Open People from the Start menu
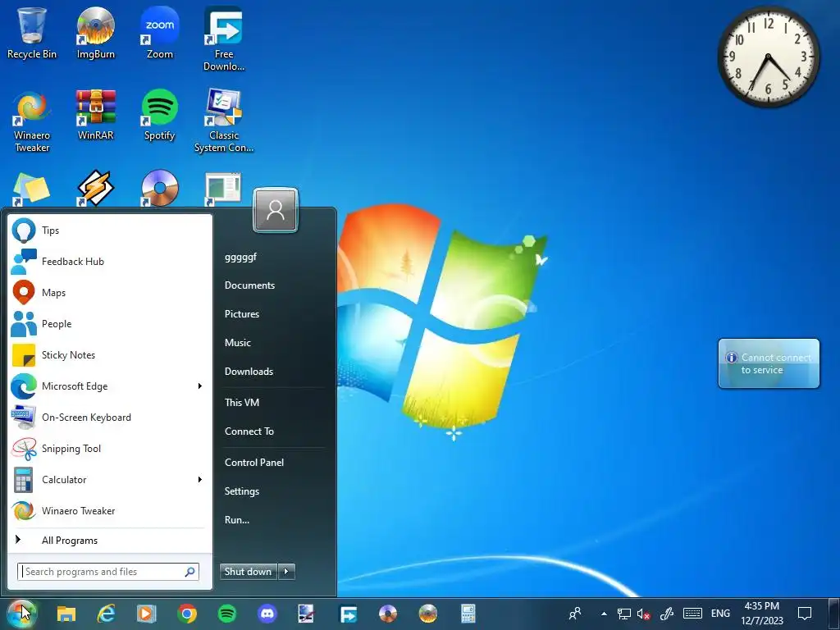 [x=111, y=323]
